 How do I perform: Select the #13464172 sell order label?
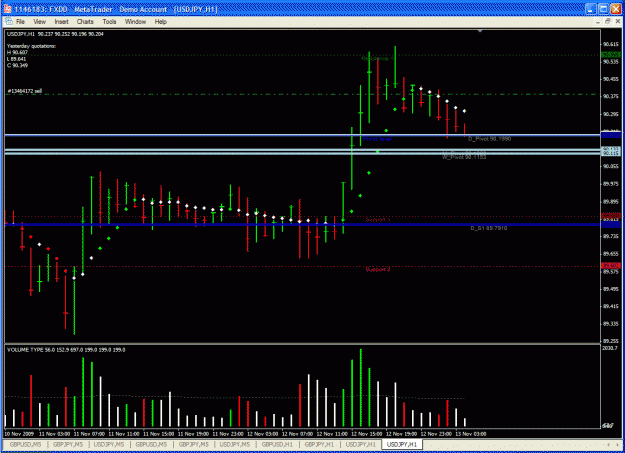tap(25, 91)
